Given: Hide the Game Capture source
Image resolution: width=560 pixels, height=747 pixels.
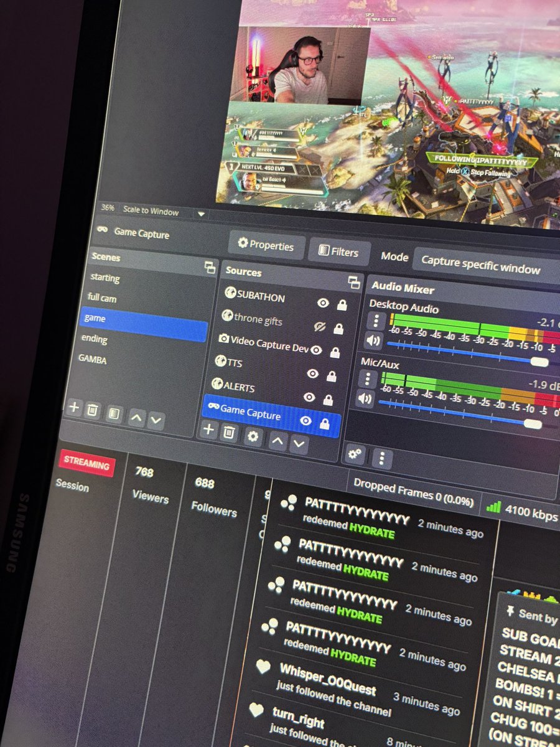Looking at the screenshot, I should tap(306, 421).
